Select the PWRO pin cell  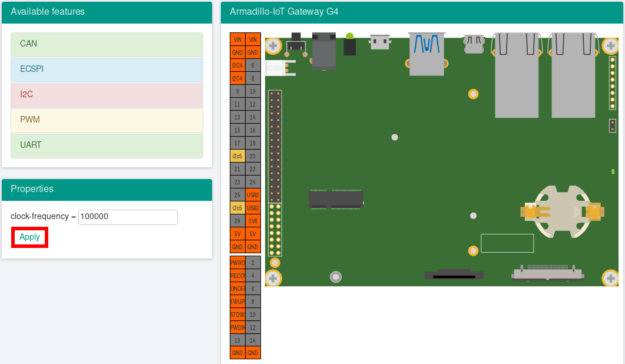click(x=237, y=263)
